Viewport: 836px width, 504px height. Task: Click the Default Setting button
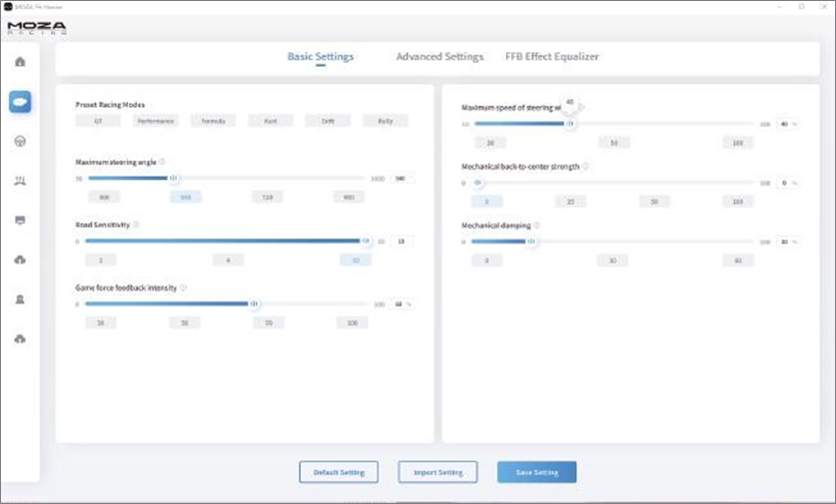[339, 472]
